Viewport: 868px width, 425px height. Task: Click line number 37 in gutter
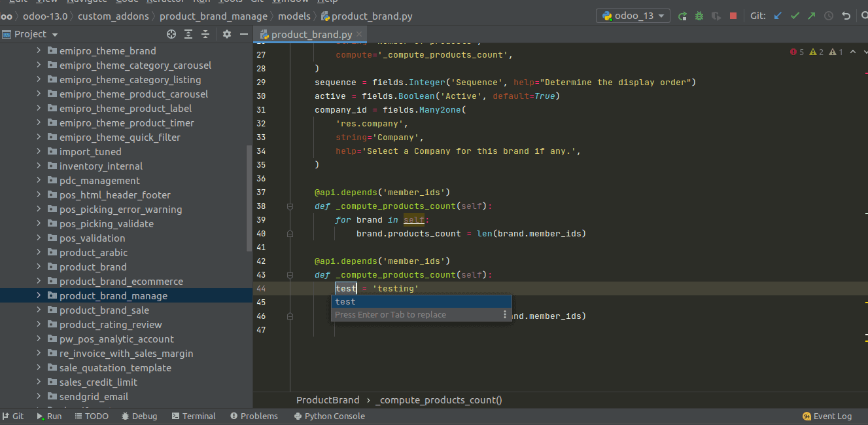pos(262,193)
